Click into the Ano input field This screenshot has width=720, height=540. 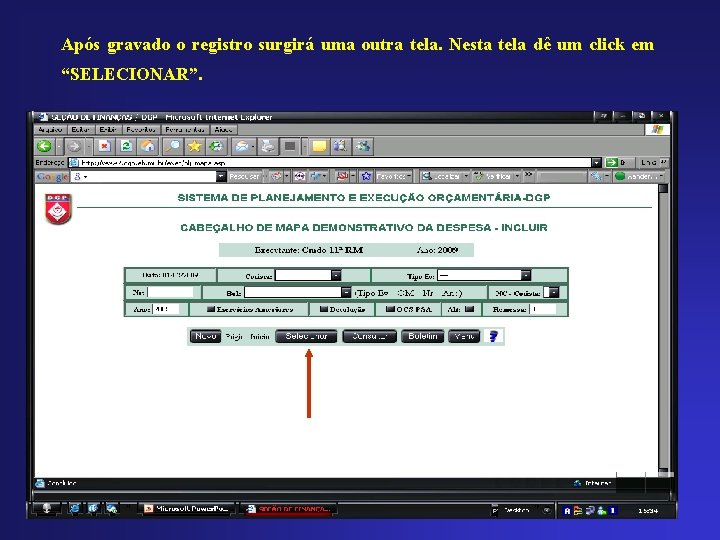(166, 309)
